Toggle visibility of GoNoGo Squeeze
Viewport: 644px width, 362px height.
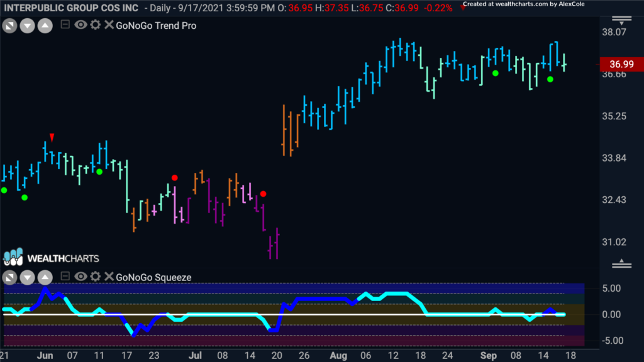tap(80, 277)
